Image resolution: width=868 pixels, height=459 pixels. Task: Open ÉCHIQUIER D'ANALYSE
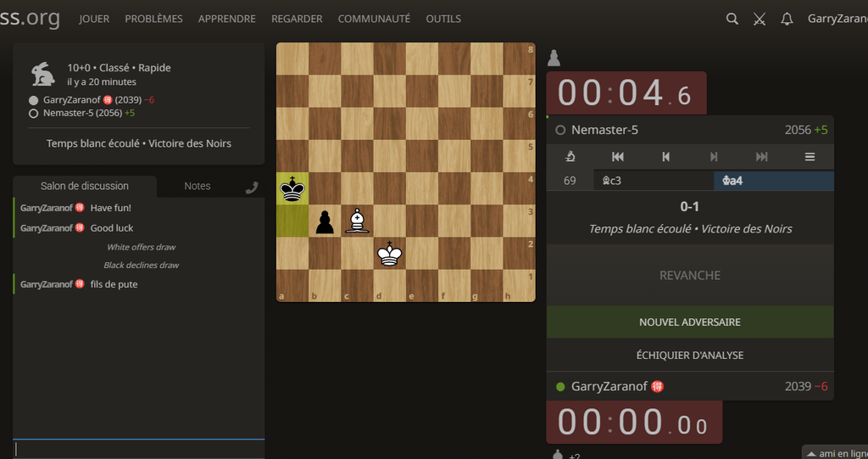pos(690,355)
